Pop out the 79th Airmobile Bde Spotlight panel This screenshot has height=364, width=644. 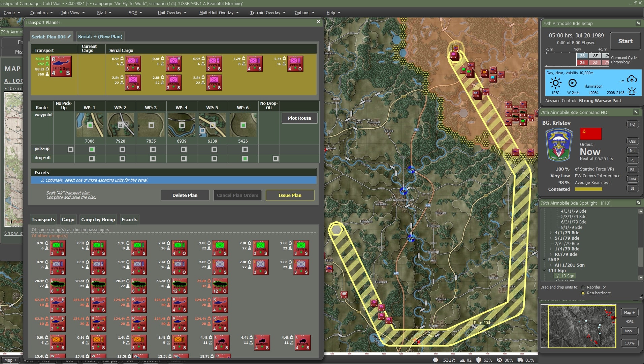(638, 203)
